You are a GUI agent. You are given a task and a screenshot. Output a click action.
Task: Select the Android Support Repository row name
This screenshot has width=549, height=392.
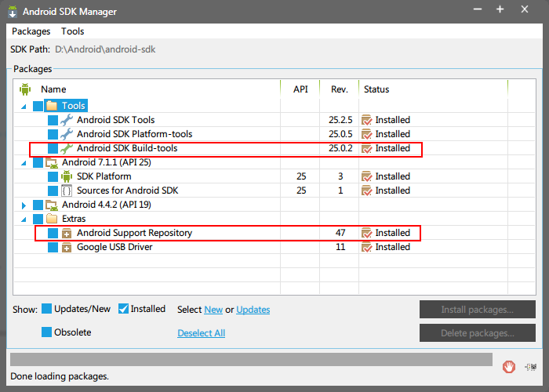[134, 233]
